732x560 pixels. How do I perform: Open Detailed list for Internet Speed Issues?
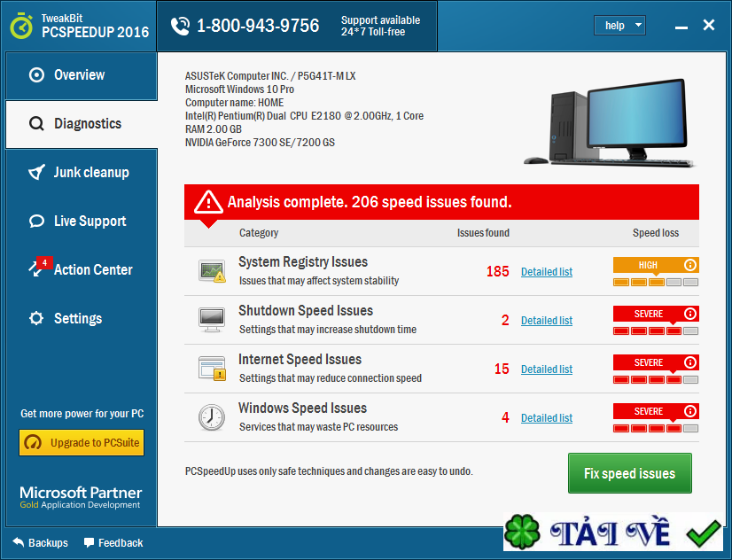point(547,369)
